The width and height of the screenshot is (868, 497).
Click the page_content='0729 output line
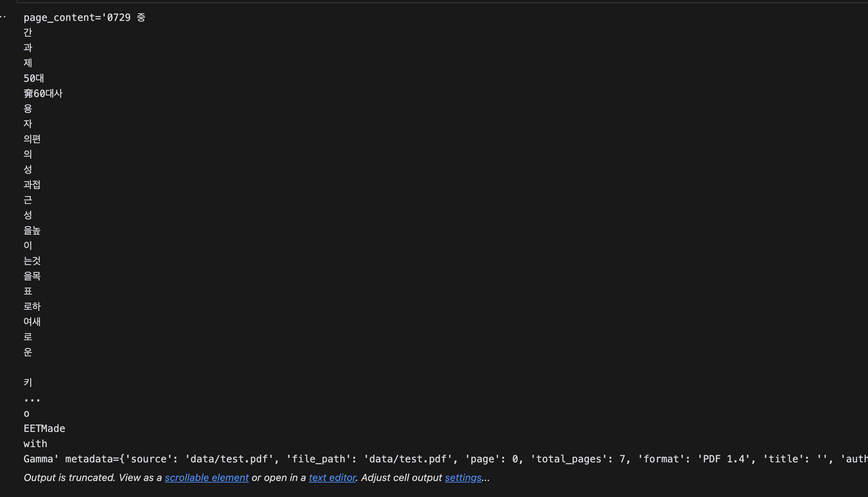coord(84,18)
